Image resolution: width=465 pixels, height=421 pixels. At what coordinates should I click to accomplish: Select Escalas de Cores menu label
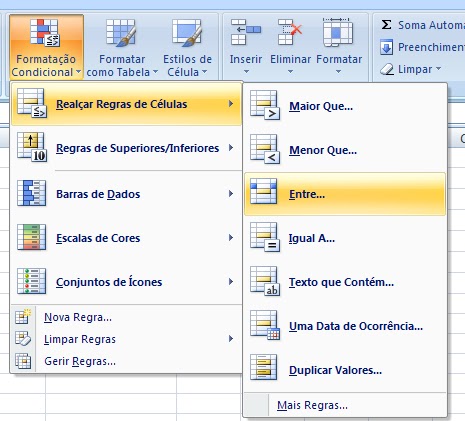click(98, 238)
